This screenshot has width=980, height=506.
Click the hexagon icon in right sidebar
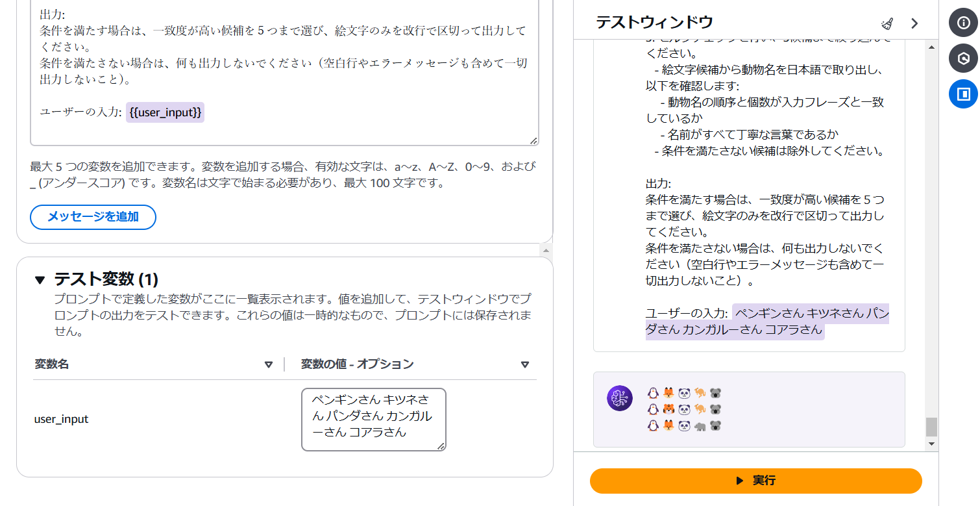964,58
